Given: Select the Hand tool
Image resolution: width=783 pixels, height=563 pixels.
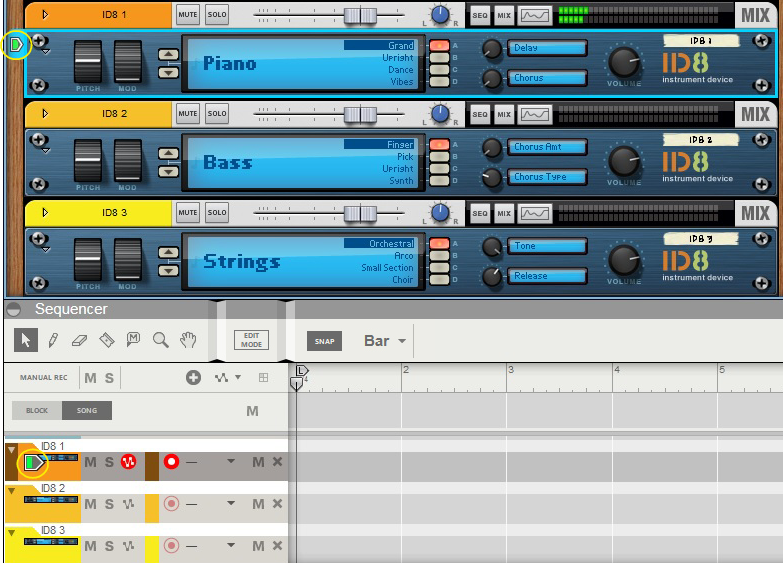Looking at the screenshot, I should (x=187, y=341).
